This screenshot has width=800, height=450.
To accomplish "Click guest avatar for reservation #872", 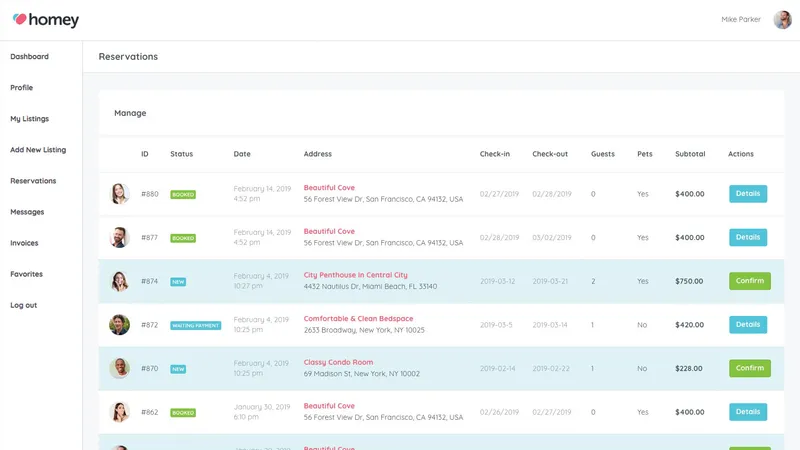I will click(x=119, y=324).
